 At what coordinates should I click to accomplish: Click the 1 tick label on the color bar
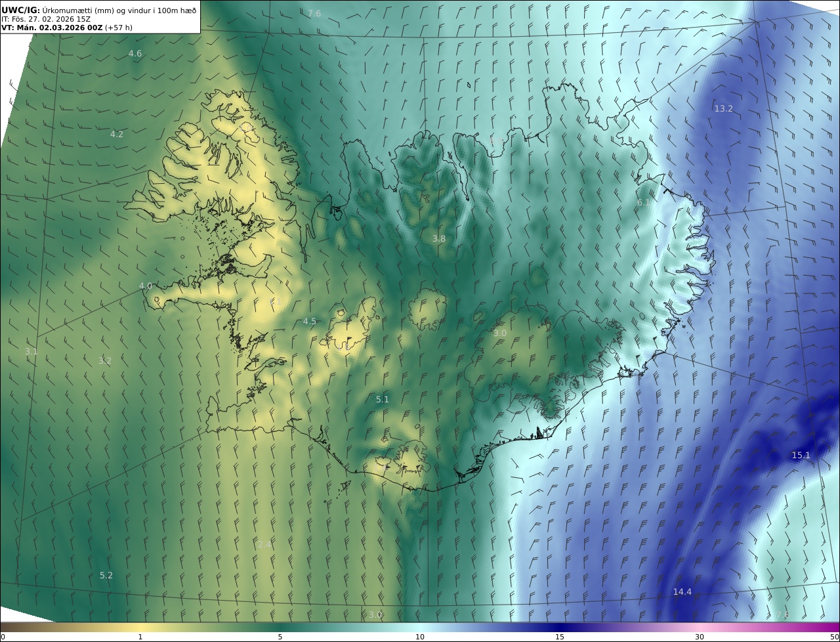tap(140, 637)
